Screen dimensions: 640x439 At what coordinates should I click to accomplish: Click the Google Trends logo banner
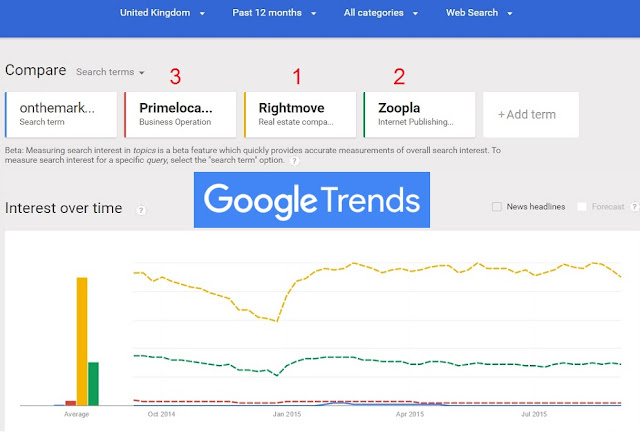click(x=312, y=200)
